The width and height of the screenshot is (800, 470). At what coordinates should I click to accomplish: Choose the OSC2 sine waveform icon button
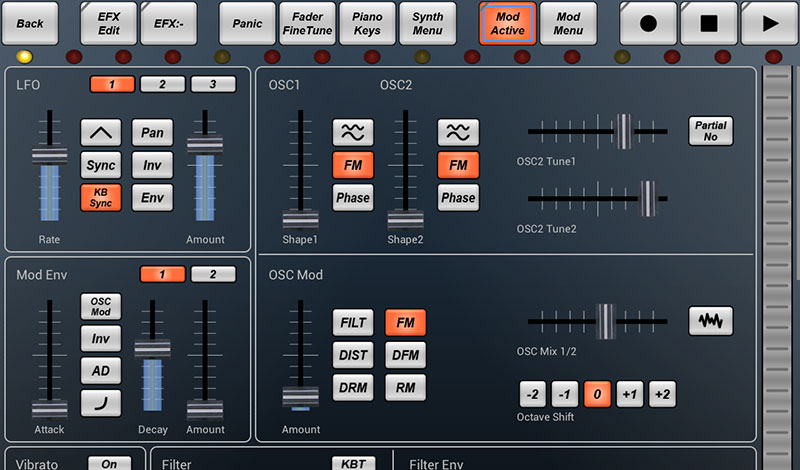[x=458, y=133]
